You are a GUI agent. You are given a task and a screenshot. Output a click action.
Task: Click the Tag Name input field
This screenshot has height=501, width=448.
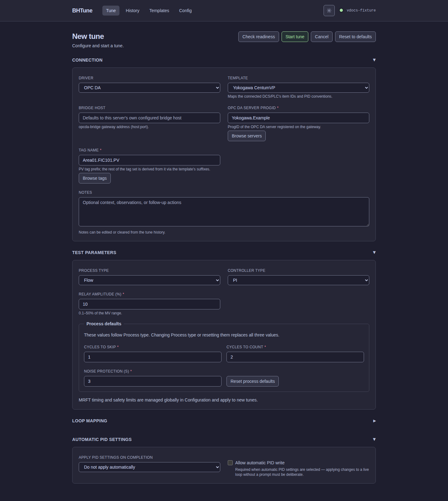point(149,160)
